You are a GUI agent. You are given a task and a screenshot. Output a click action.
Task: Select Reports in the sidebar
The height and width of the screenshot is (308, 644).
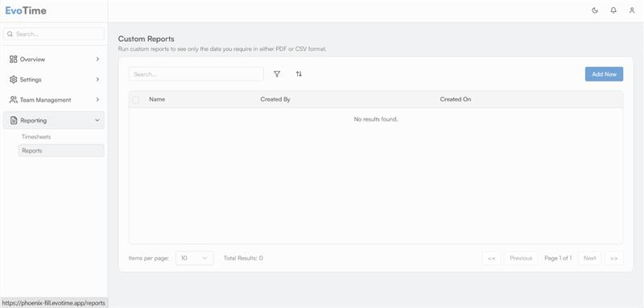point(61,151)
